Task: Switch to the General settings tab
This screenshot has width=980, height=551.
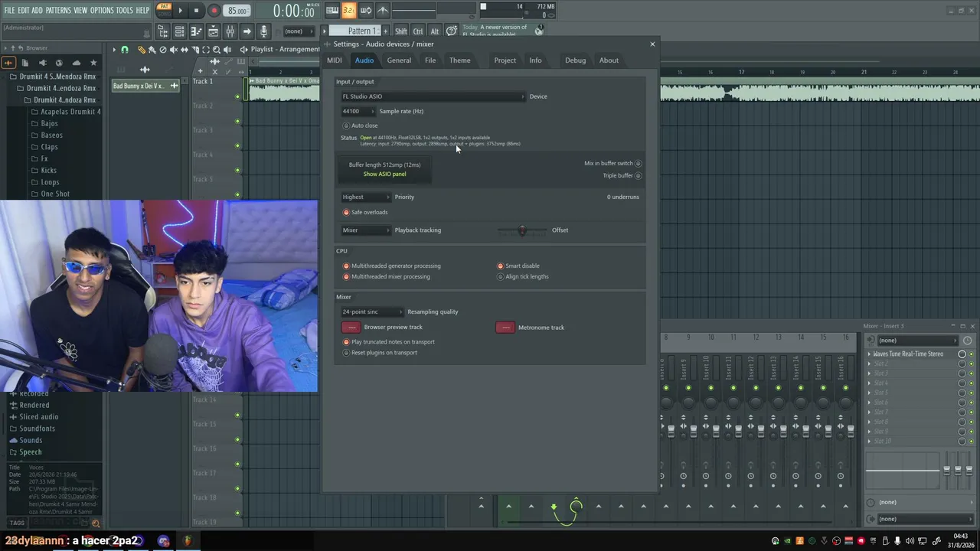Action: (x=399, y=60)
